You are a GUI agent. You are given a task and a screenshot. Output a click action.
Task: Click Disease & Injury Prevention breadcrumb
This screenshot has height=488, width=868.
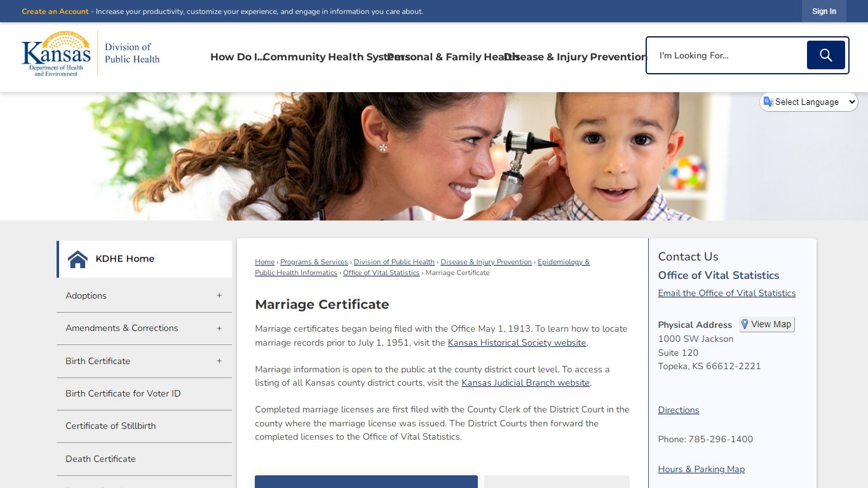486,262
